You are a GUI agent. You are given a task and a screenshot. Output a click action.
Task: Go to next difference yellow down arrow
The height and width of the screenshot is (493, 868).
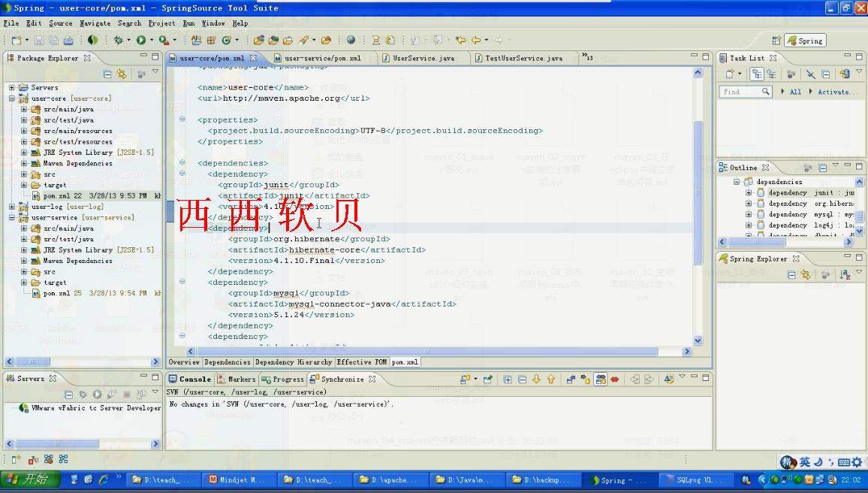pyautogui.click(x=536, y=380)
